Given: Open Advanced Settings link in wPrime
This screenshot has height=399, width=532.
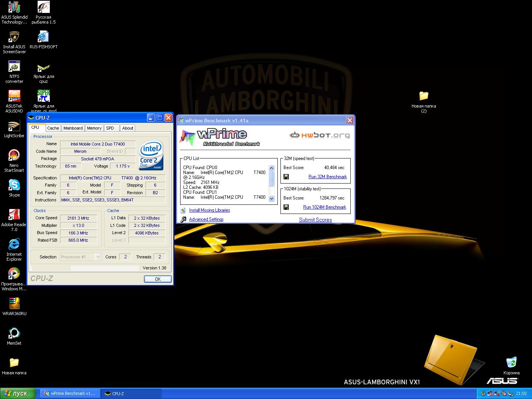Looking at the screenshot, I should [206, 219].
